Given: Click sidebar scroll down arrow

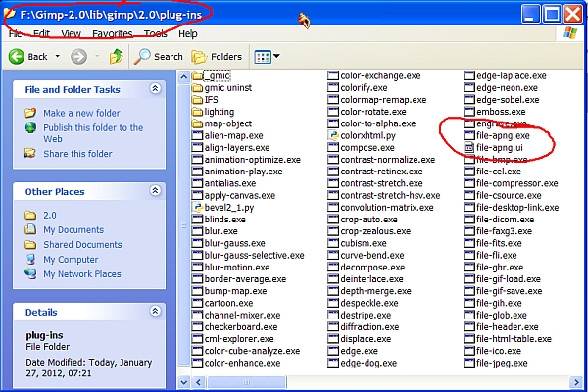Looking at the screenshot, I should 184,382.
